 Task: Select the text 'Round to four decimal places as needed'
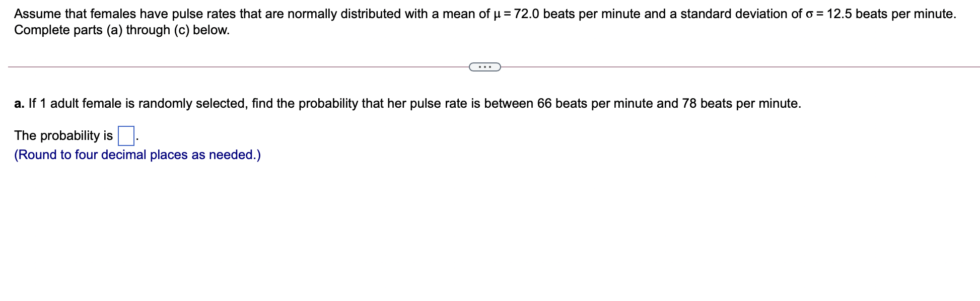pos(137,155)
